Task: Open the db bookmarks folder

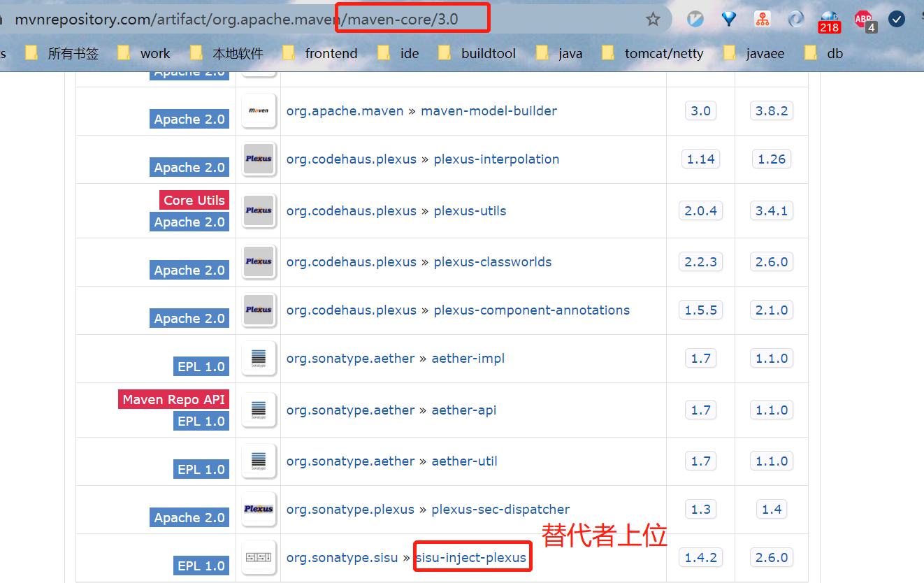Action: pyautogui.click(x=824, y=53)
